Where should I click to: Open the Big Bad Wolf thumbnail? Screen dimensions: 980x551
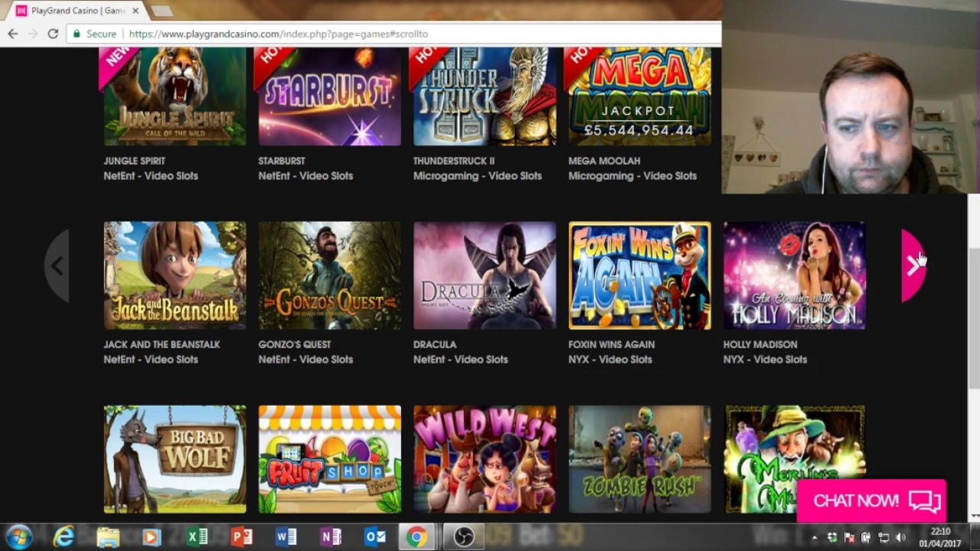tap(175, 459)
